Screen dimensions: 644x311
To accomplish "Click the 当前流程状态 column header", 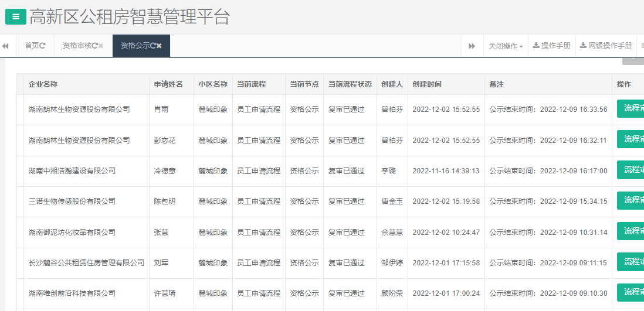I will (350, 84).
